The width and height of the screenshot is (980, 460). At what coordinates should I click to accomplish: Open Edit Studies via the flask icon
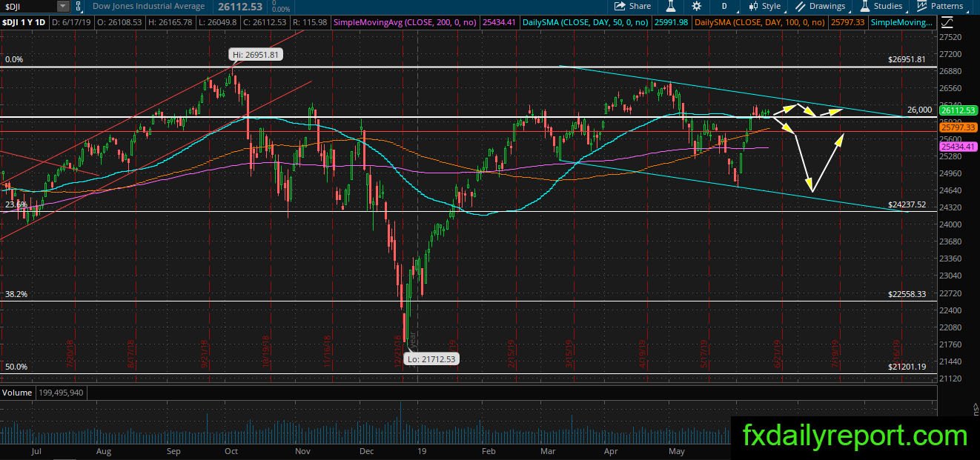pos(671,6)
